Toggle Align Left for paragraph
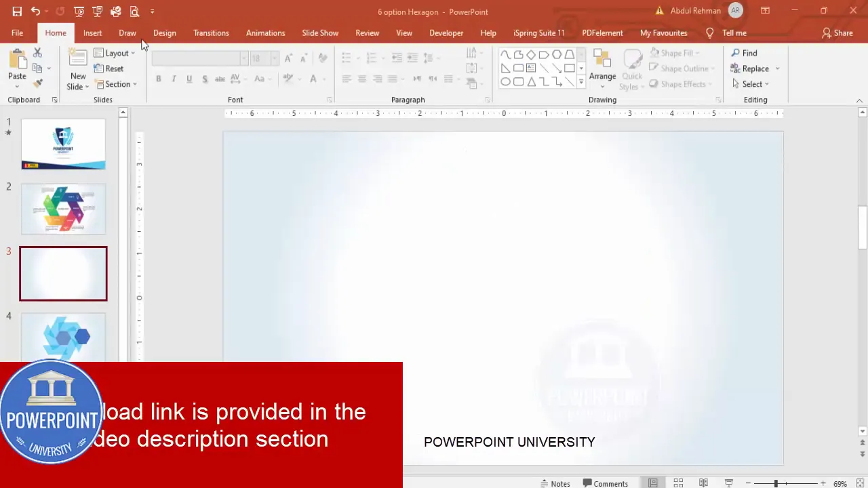 [346, 79]
